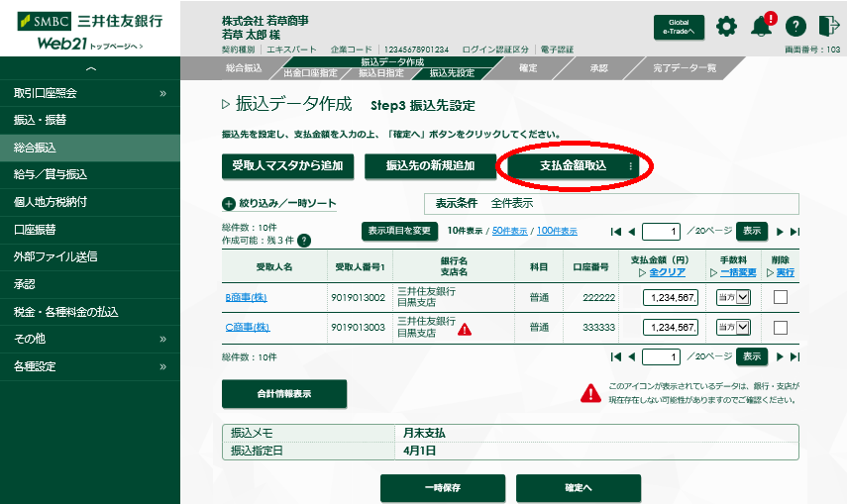The image size is (847, 504).
Task: Click 振込先の新規追加 button
Action: pyautogui.click(x=430, y=165)
